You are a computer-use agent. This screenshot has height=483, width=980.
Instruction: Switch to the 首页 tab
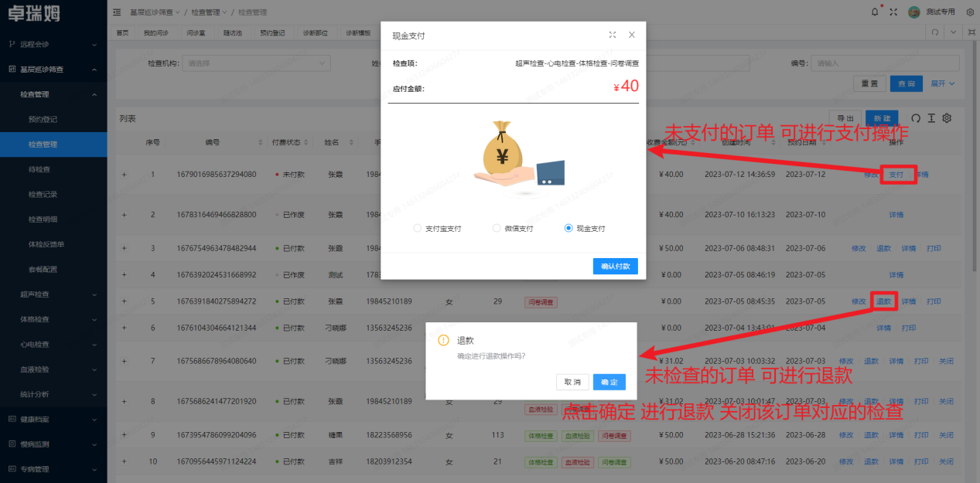[x=122, y=32]
